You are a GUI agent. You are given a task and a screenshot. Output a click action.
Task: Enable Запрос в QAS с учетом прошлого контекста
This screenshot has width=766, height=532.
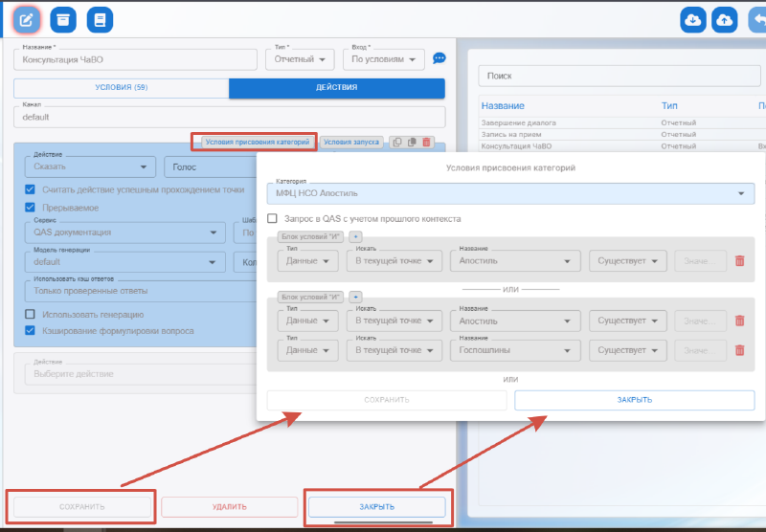coord(273,218)
